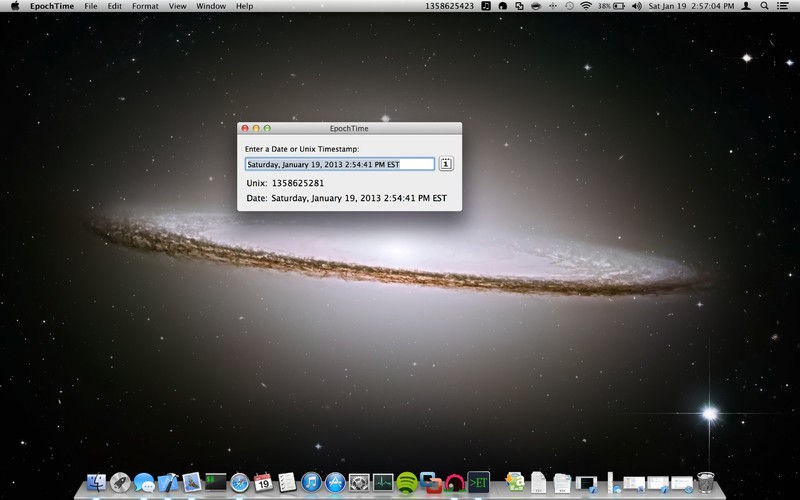
Task: Open the Edit menu
Action: pos(115,6)
